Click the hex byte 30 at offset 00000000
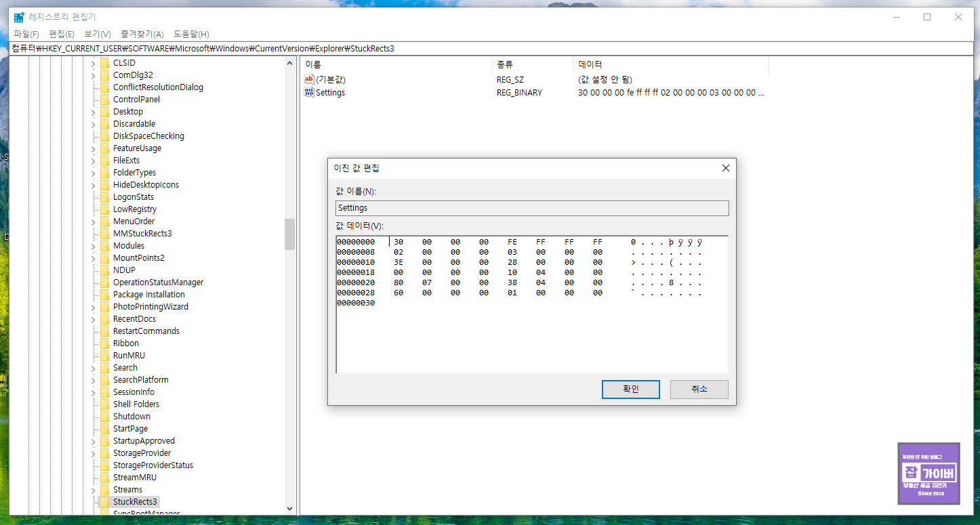 coord(399,242)
